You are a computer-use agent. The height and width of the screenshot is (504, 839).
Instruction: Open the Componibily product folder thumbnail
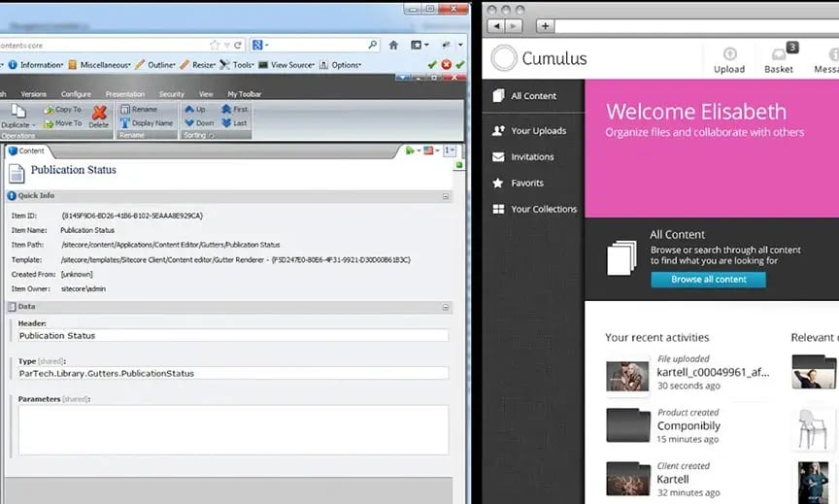(x=627, y=425)
